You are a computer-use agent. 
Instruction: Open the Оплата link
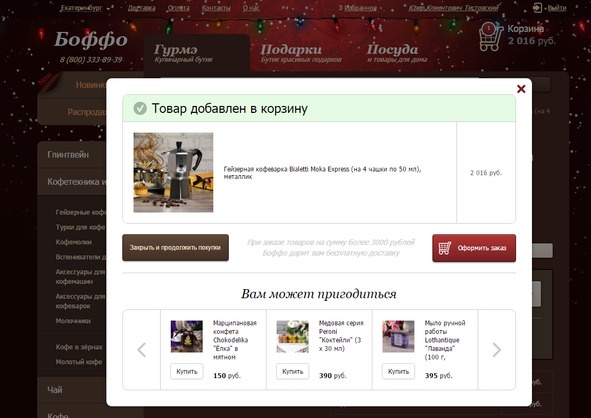tap(178, 8)
